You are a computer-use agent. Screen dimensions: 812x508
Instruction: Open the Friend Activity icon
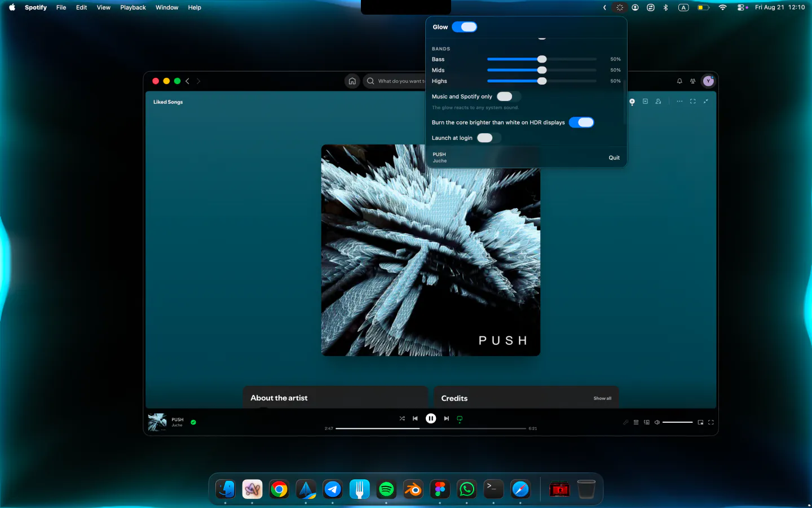(693, 81)
